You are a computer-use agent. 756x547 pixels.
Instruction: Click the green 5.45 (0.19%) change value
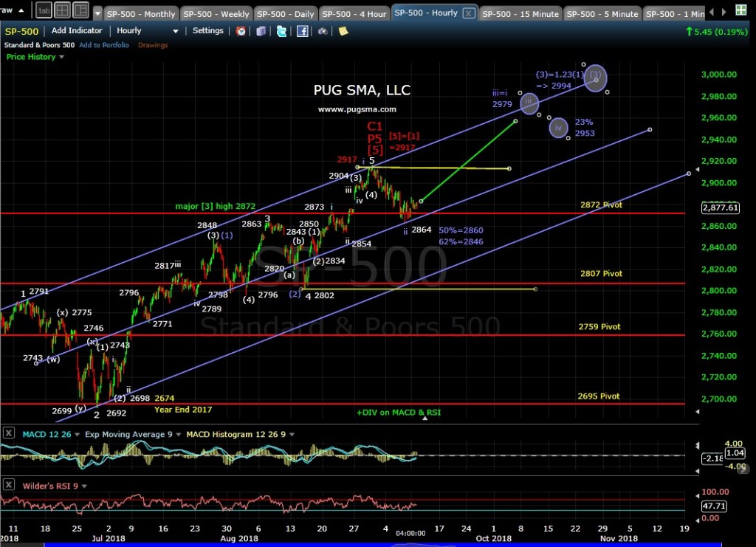(716, 31)
